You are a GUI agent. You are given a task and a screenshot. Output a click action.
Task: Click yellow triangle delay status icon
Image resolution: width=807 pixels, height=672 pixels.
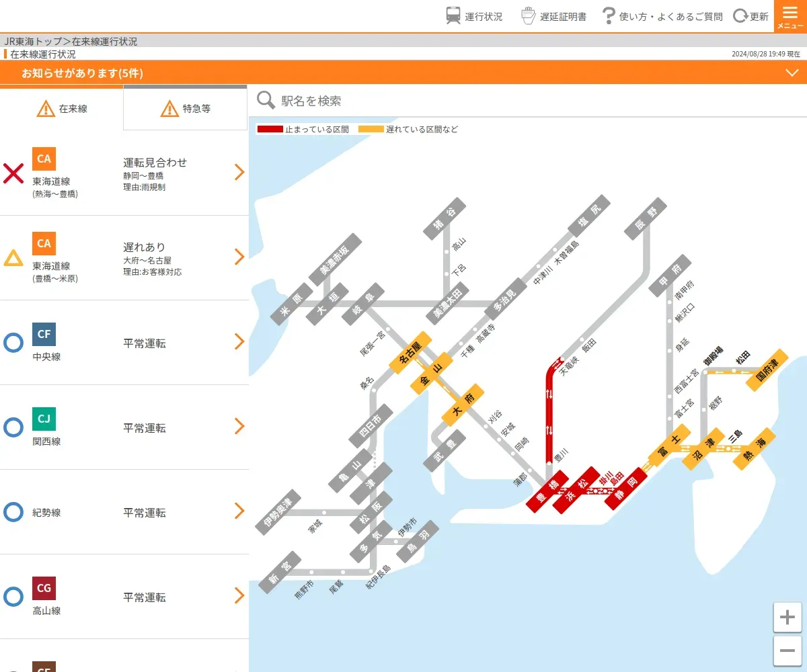(x=13, y=258)
